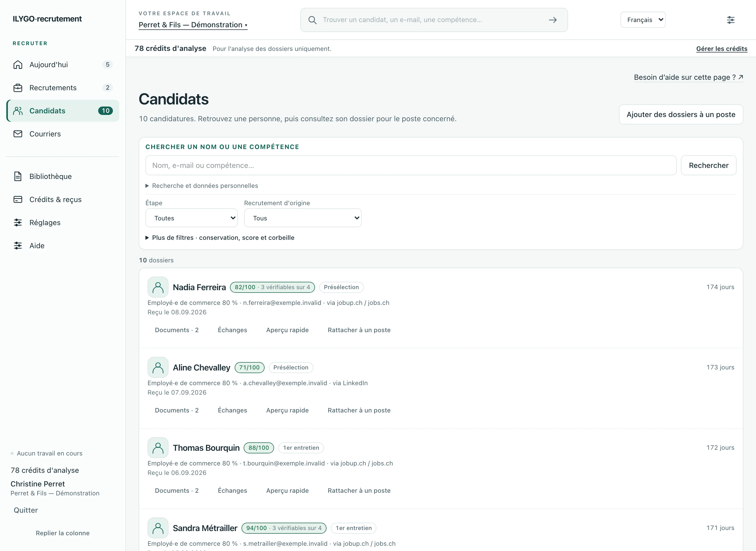Click the Rechercher button
This screenshot has height=551, width=756.
tap(709, 166)
